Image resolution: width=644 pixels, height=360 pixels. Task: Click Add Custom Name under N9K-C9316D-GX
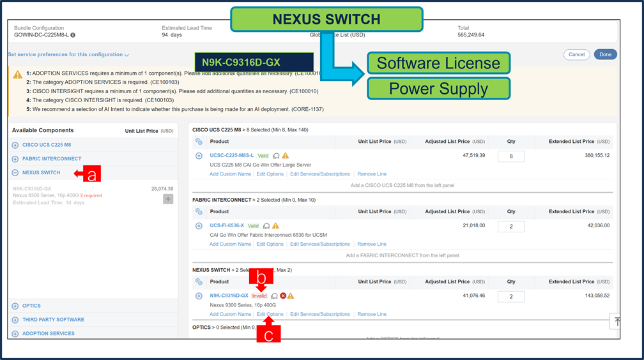tap(231, 315)
